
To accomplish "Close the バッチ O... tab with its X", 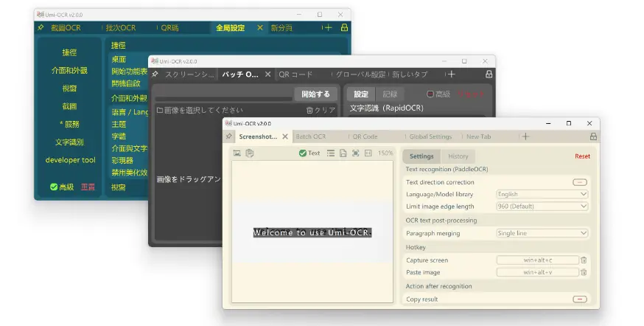I will pos(267,74).
